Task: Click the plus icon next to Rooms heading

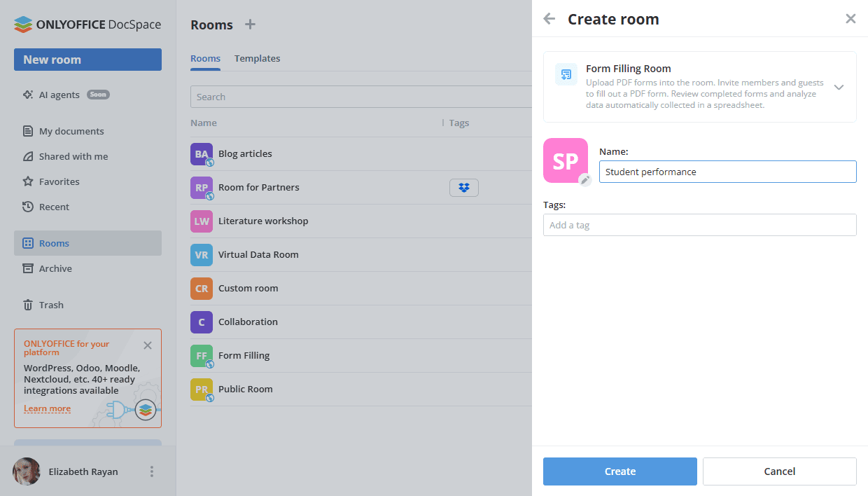Action: (x=250, y=24)
